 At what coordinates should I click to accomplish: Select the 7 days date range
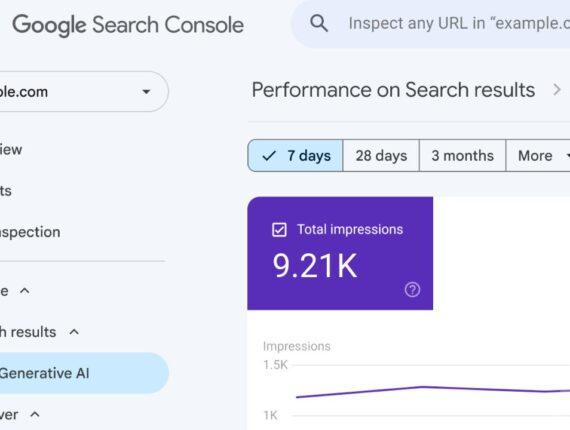point(295,156)
